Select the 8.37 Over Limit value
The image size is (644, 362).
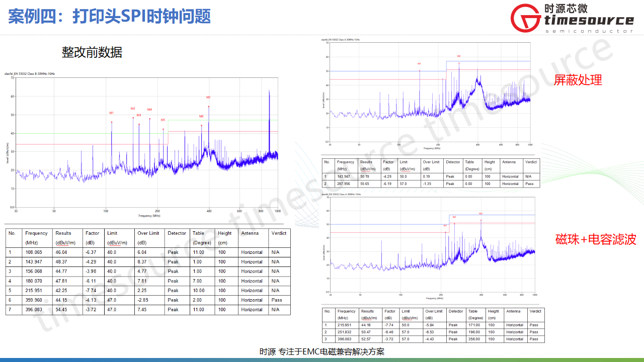(142, 262)
